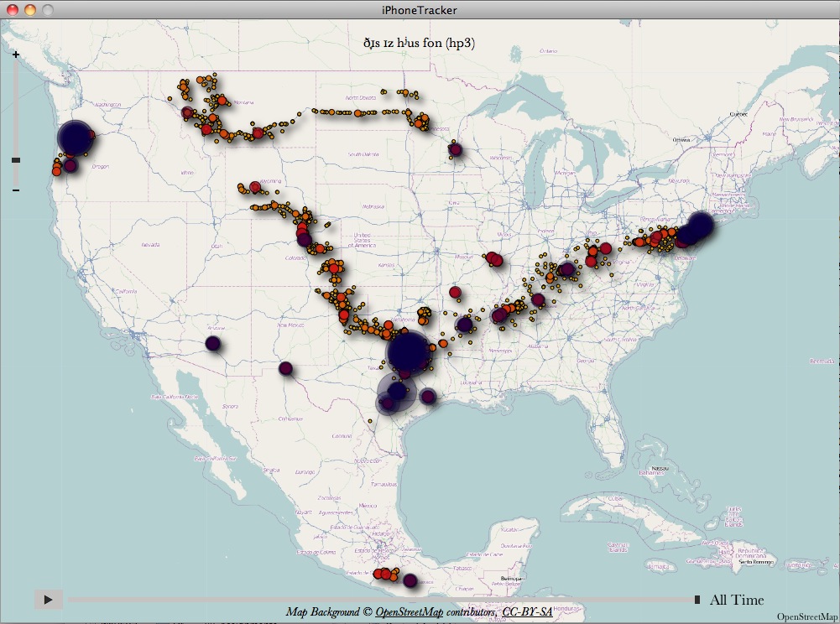
Task: Click the zoom in plus button
Action: tap(16, 54)
